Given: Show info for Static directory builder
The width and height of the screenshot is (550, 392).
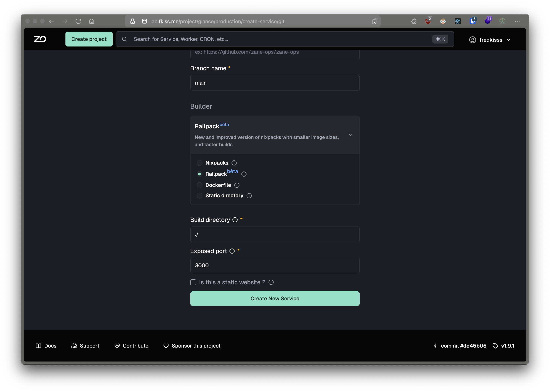Looking at the screenshot, I should coord(249,195).
